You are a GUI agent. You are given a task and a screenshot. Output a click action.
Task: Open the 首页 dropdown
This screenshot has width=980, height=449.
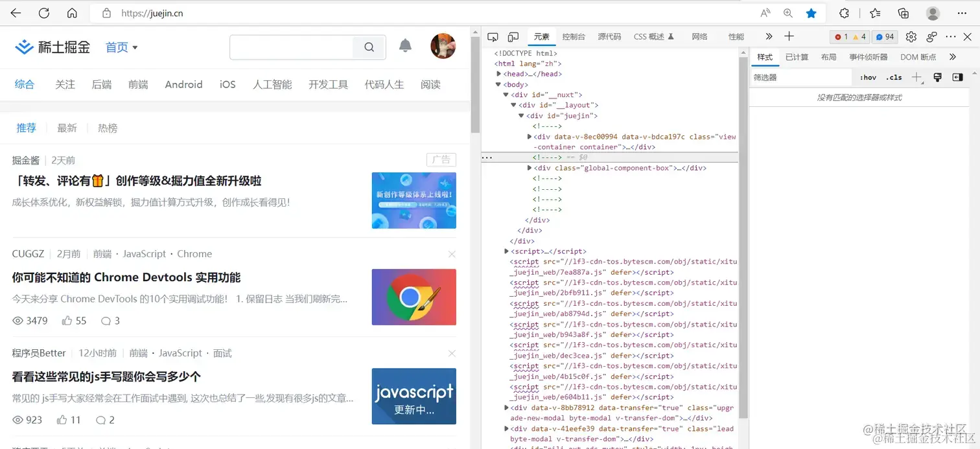coord(122,47)
